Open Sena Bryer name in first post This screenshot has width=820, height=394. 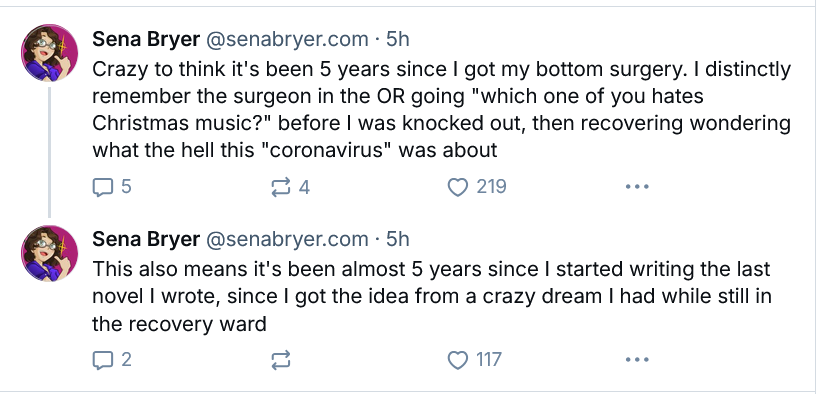click(x=146, y=39)
